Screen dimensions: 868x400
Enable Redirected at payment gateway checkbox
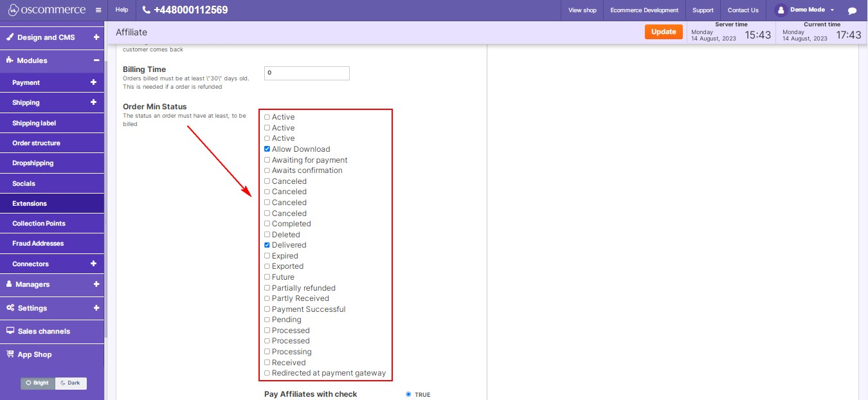[x=267, y=373]
